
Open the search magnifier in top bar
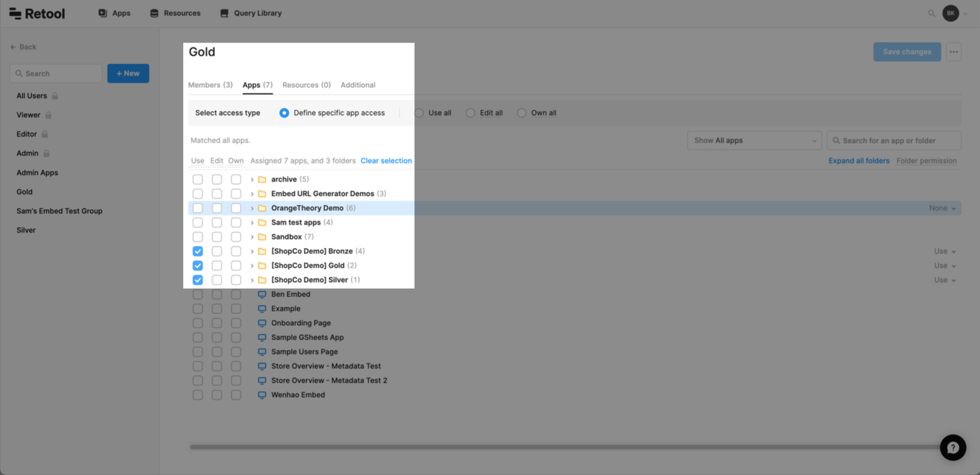pyautogui.click(x=931, y=13)
